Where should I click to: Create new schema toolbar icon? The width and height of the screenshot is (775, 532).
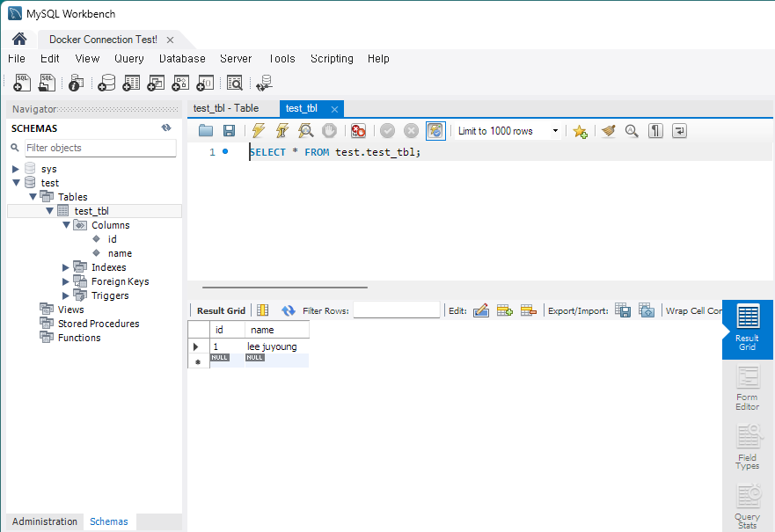pyautogui.click(x=106, y=83)
